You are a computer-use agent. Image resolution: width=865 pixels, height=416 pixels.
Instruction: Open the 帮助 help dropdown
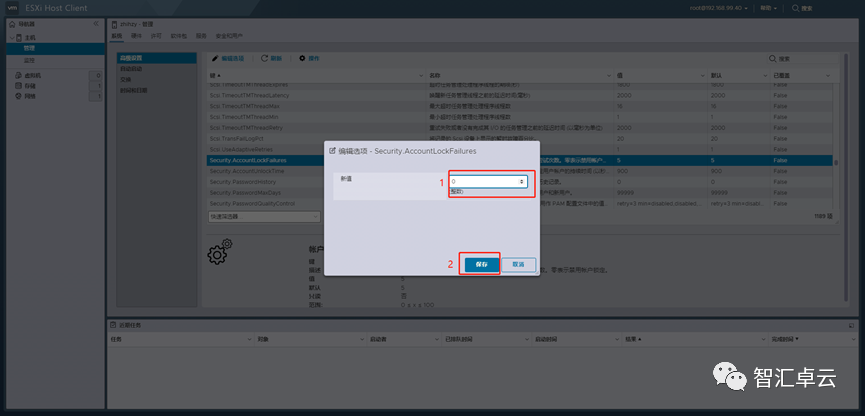(x=768, y=8)
